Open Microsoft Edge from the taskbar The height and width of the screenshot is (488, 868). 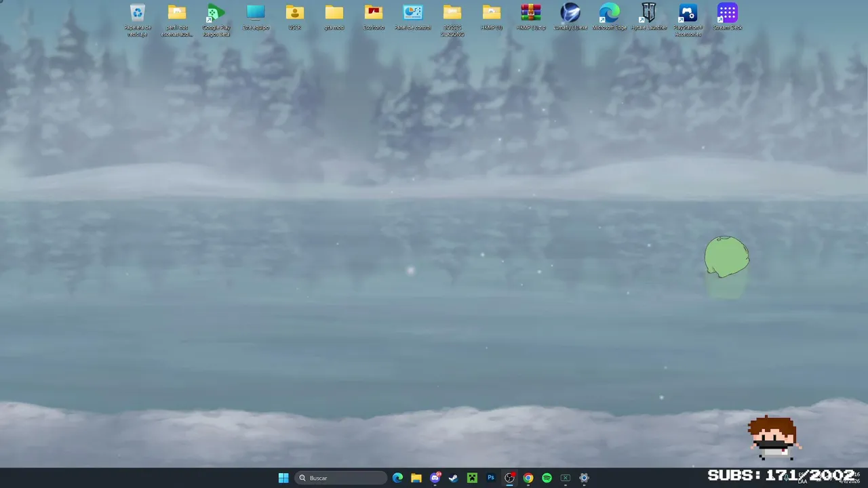(x=397, y=478)
